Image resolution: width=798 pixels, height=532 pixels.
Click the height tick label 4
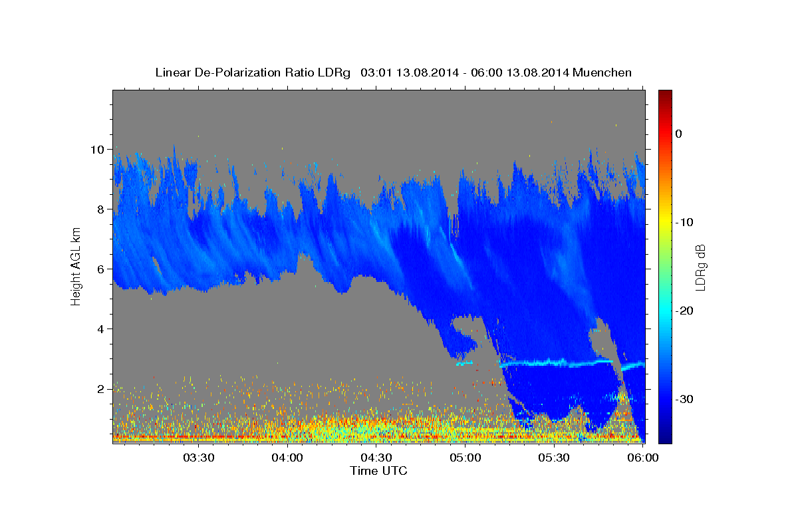[x=102, y=329]
